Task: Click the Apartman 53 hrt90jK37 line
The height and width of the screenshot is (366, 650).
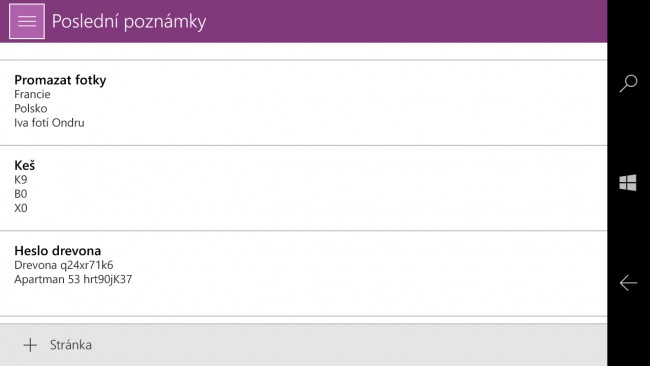Action: [73, 279]
